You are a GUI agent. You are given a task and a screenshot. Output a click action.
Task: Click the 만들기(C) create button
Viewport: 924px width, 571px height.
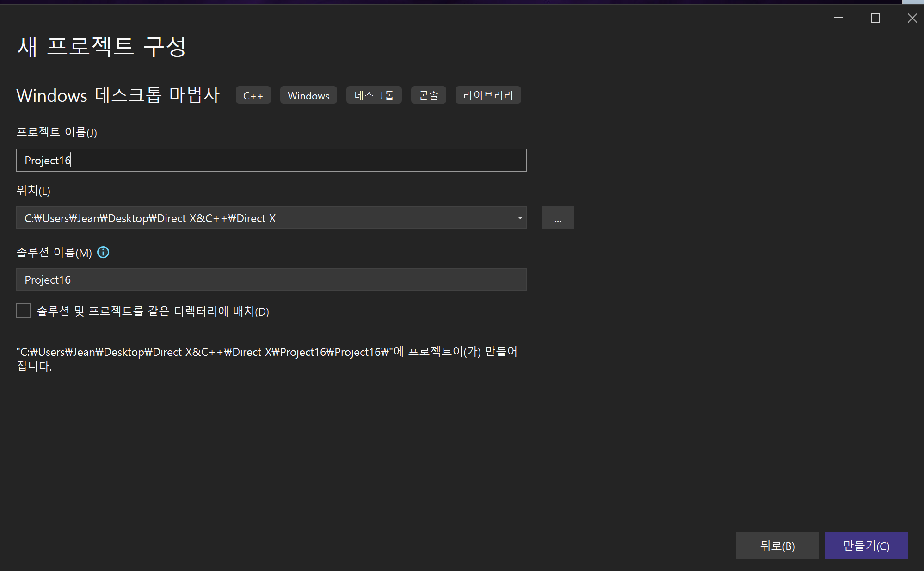tap(866, 546)
